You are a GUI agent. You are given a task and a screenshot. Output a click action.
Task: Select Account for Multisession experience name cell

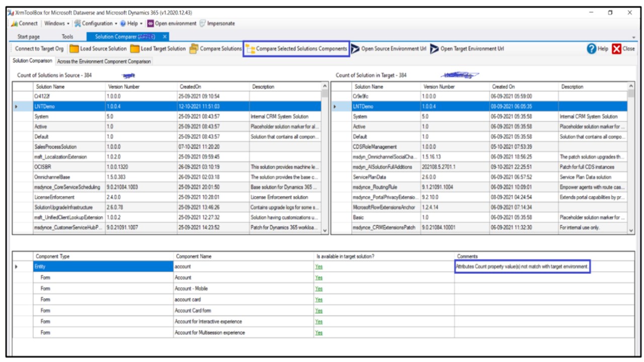pos(244,333)
